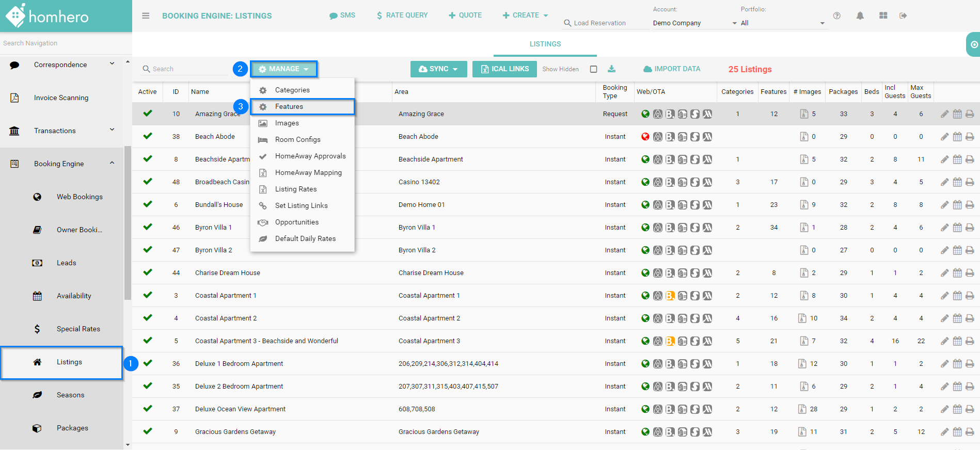Click the notification bell icon
Image resolution: width=980 pixels, height=450 pixels.
click(x=860, y=16)
